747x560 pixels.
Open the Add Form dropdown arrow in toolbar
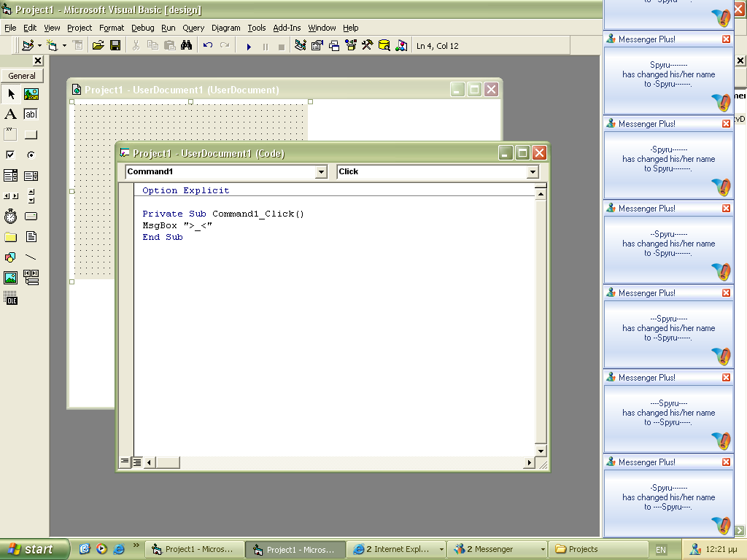click(64, 46)
